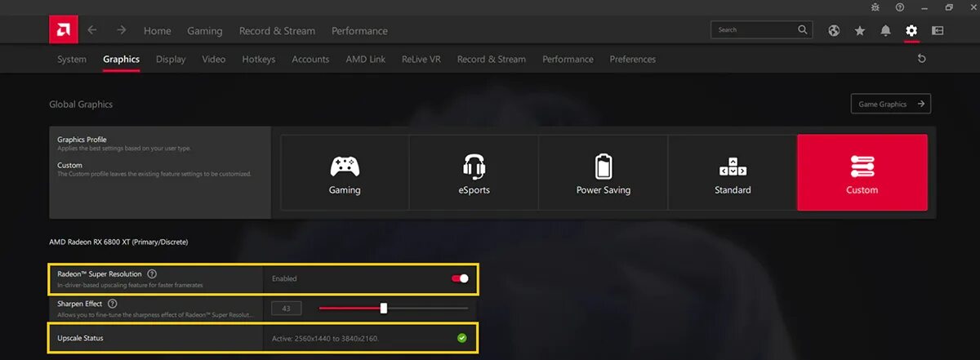Click the Upscale Status label

click(x=80, y=338)
